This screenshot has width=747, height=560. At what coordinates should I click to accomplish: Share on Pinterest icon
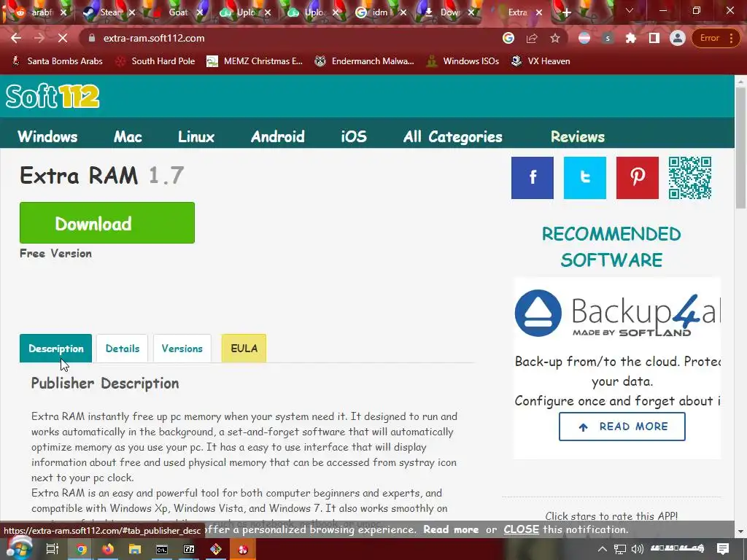click(x=637, y=178)
